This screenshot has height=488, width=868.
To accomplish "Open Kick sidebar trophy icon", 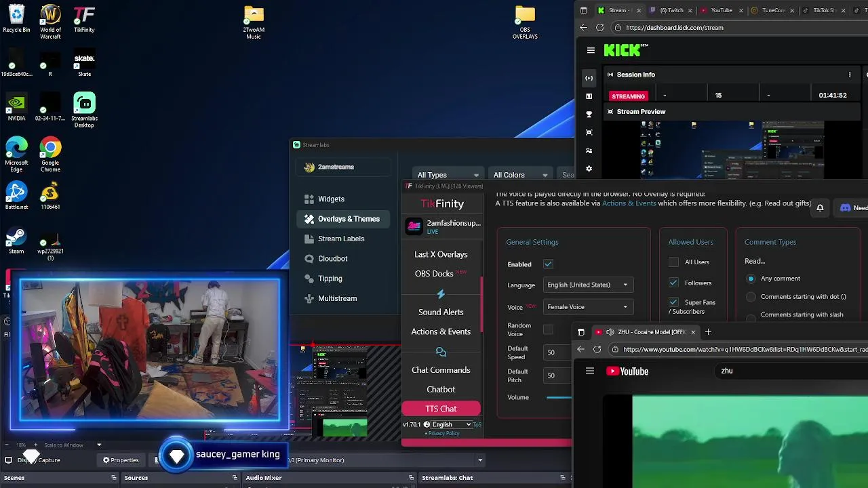I will 589,115.
